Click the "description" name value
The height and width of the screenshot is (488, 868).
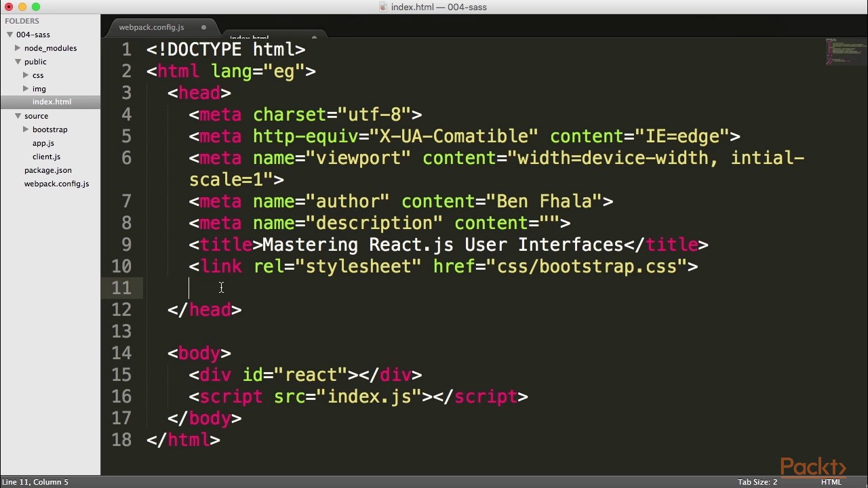pyautogui.click(x=374, y=223)
